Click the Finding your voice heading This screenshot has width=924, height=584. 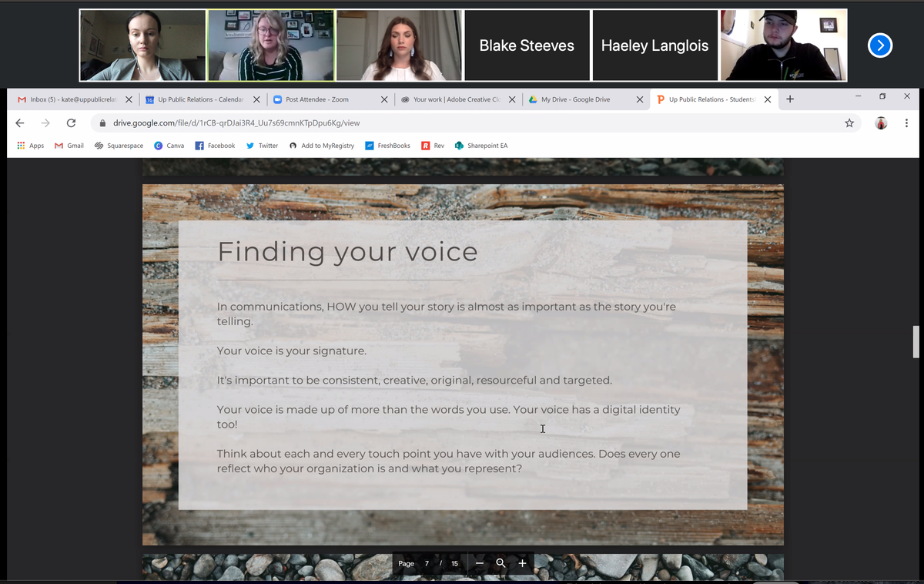pyautogui.click(x=347, y=252)
